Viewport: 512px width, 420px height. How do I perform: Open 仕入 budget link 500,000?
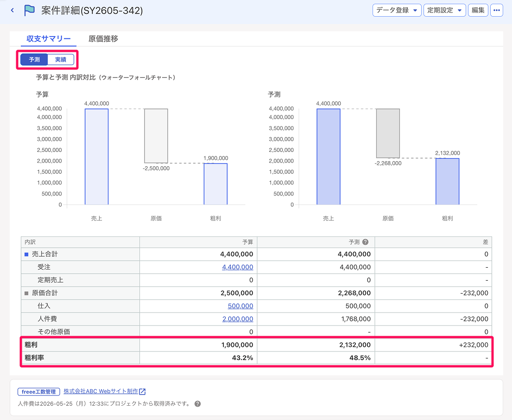[240, 306]
